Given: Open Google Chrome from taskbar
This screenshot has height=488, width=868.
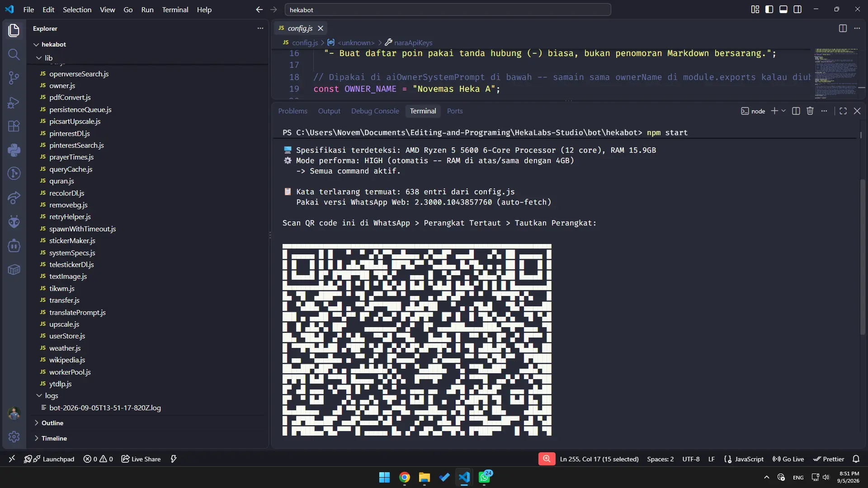Looking at the screenshot, I should coord(405,477).
